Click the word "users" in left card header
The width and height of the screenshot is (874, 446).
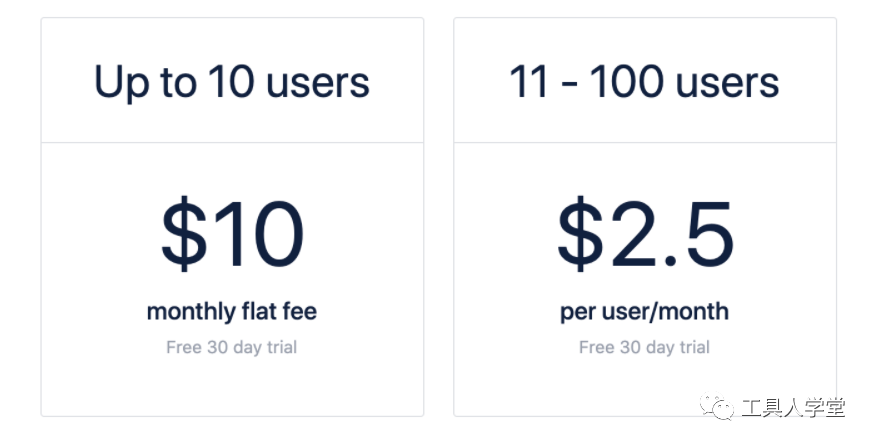pyautogui.click(x=318, y=85)
